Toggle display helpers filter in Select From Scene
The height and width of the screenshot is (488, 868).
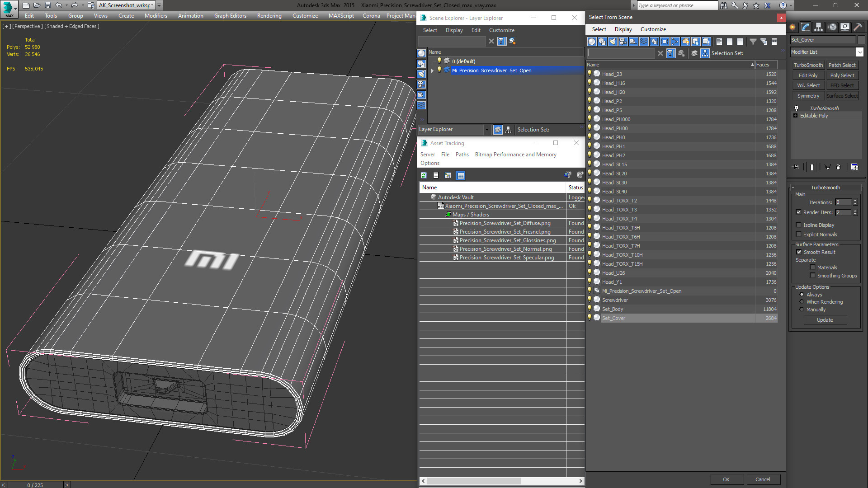pos(633,42)
